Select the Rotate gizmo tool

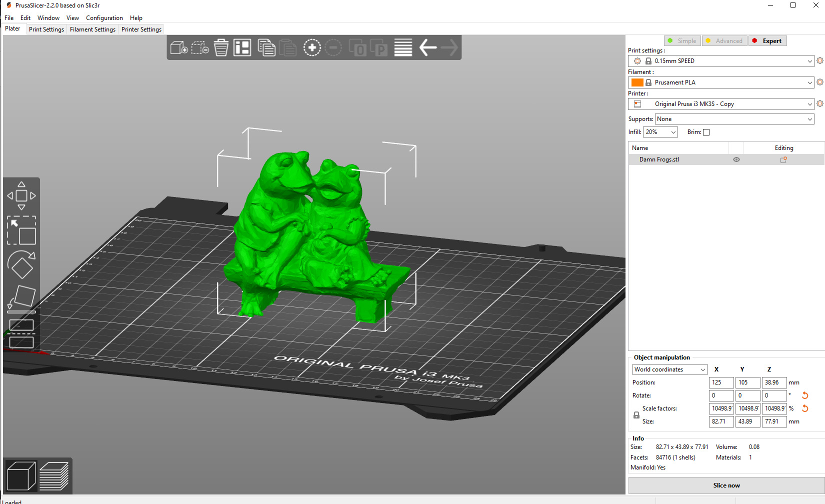pos(21,264)
